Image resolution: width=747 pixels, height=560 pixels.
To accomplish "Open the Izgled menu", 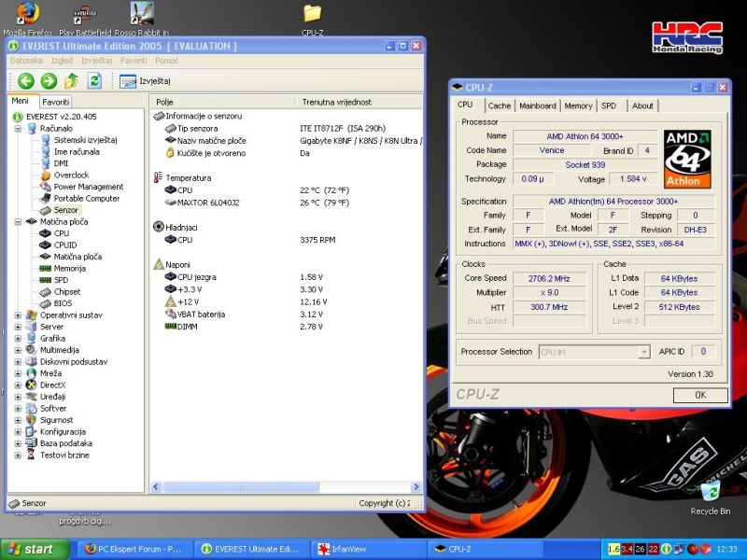I will (x=62, y=61).
